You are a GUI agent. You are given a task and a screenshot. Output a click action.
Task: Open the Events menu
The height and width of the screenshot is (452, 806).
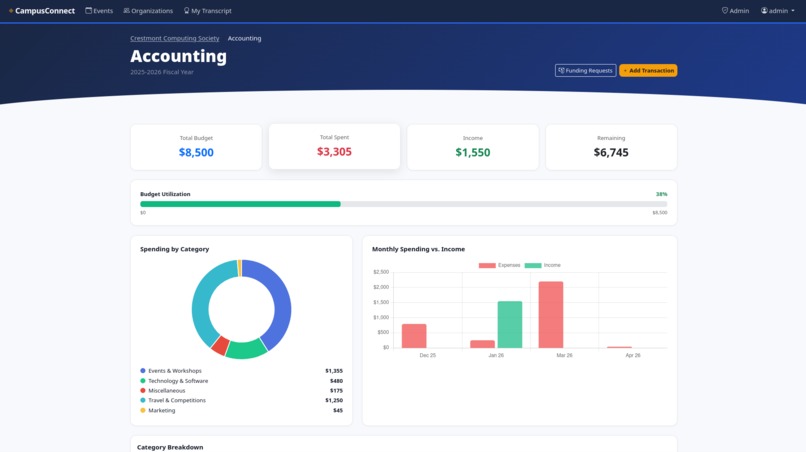[99, 11]
